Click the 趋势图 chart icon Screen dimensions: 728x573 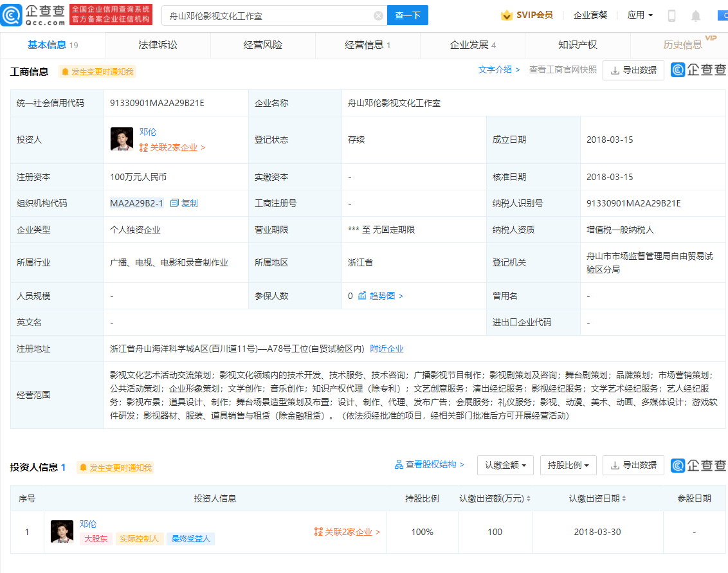pyautogui.click(x=362, y=296)
